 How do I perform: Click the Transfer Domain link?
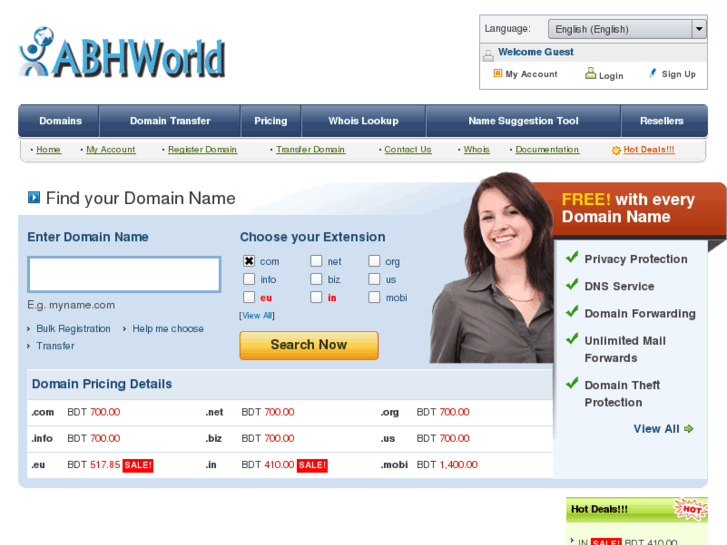(x=310, y=149)
